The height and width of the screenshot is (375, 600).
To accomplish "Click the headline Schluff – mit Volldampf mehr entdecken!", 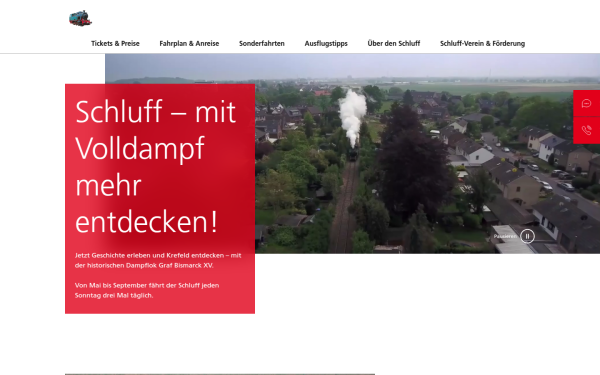I will 155,166.
